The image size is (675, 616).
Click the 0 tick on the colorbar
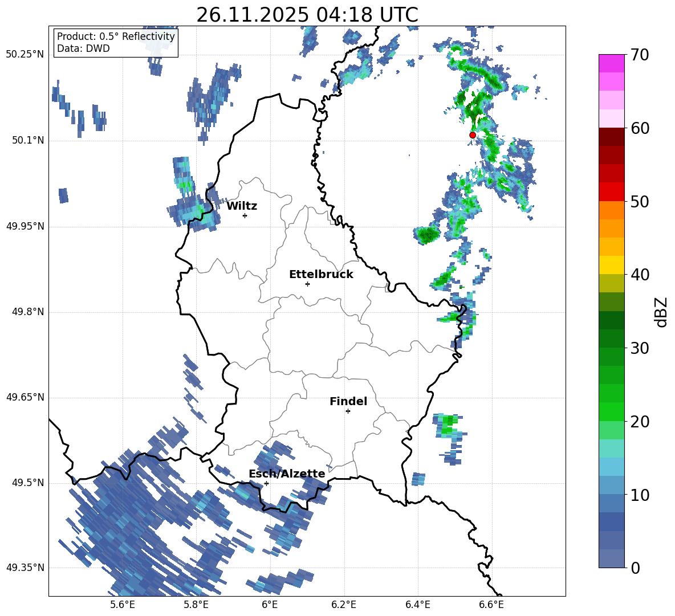(635, 568)
